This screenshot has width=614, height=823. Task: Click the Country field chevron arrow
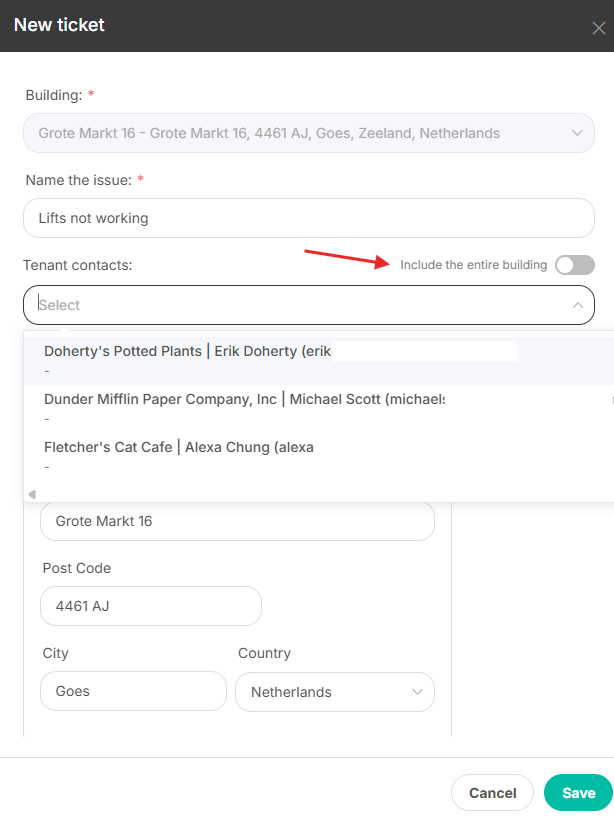click(417, 692)
